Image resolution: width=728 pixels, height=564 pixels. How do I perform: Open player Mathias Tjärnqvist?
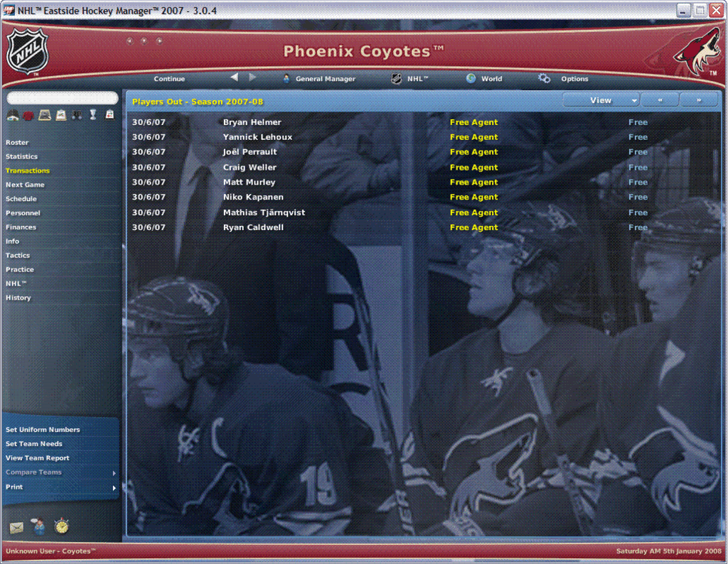click(264, 212)
